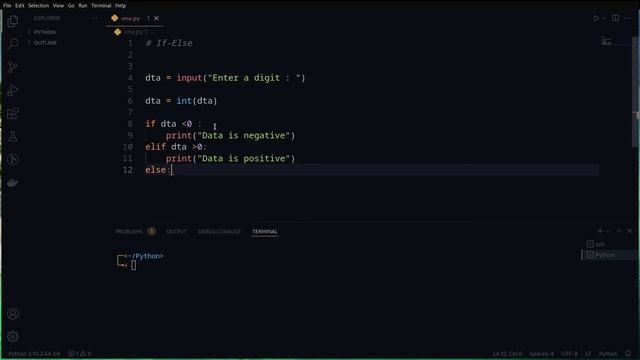
Task: Run the Python file with play button
Action: click(x=596, y=18)
